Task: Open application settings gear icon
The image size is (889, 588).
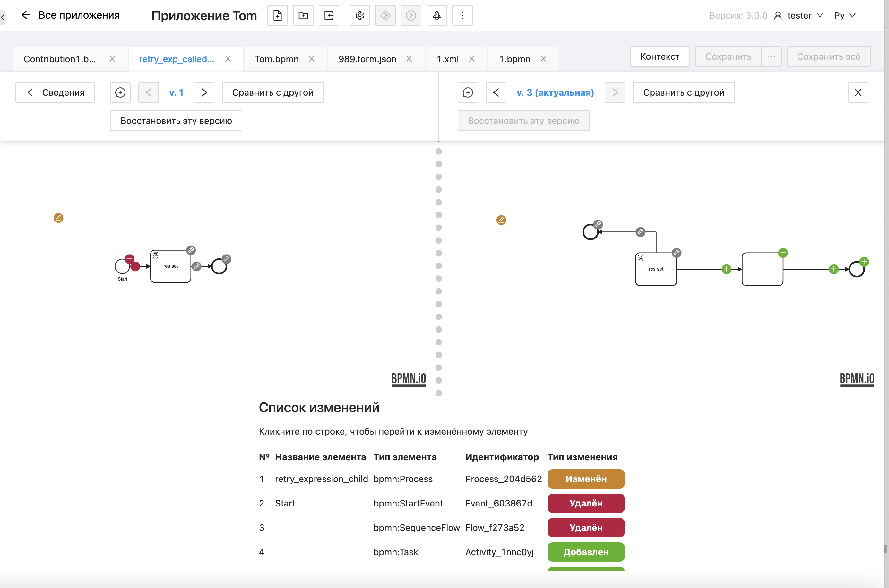Action: tap(359, 15)
